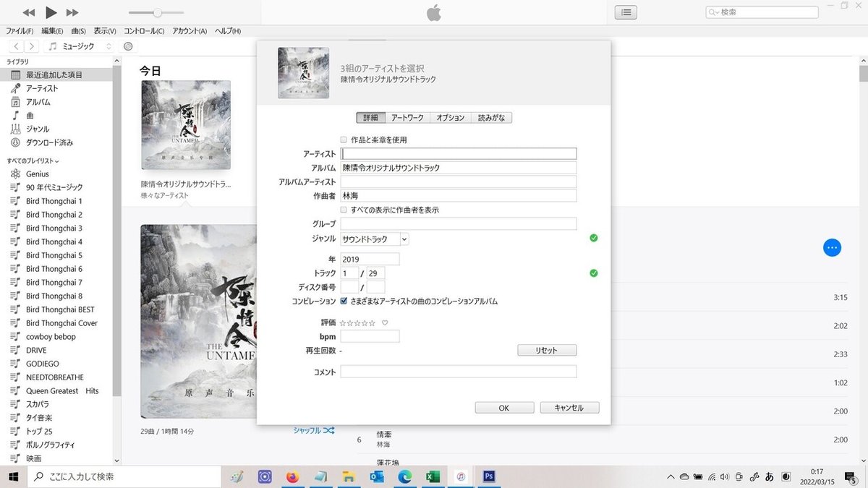Switch to the 詳細 tab
The width and height of the screenshot is (868, 488).
pos(370,117)
